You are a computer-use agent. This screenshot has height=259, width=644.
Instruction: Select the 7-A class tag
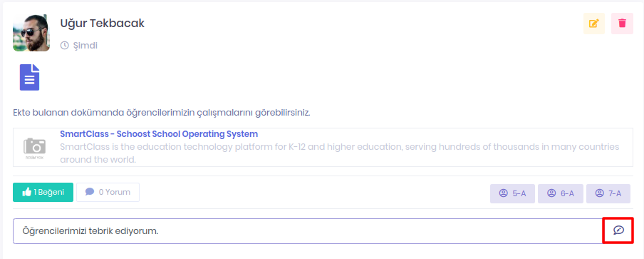tap(608, 193)
